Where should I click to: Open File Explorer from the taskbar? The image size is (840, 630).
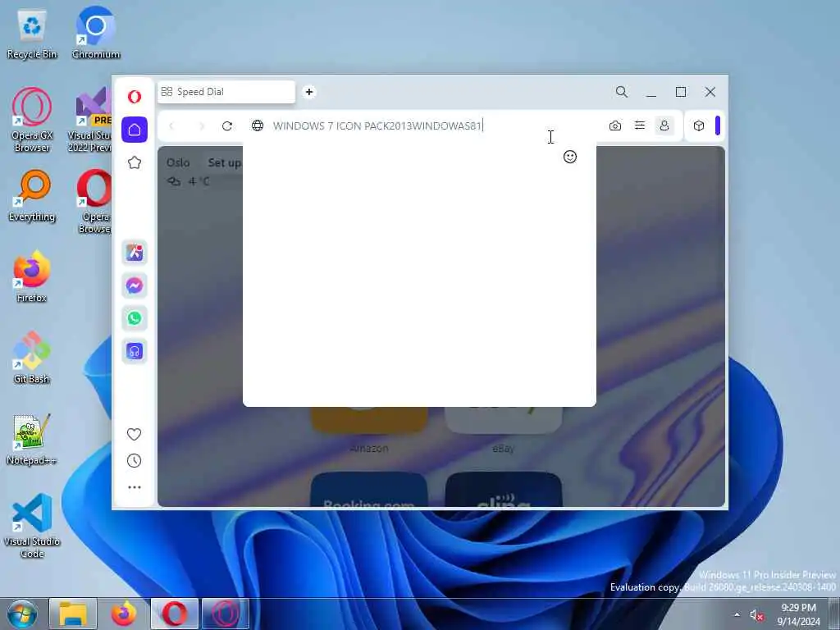tap(73, 614)
